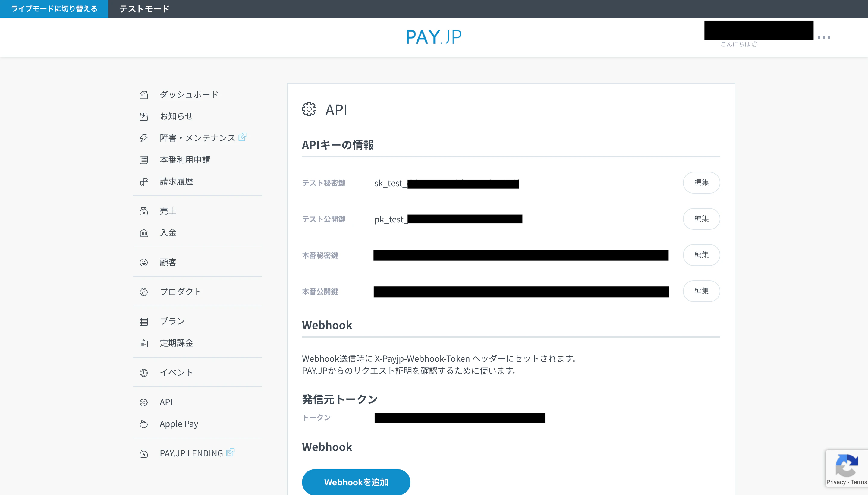Click the 定期課金 calendar icon
The height and width of the screenshot is (495, 868).
[144, 343]
